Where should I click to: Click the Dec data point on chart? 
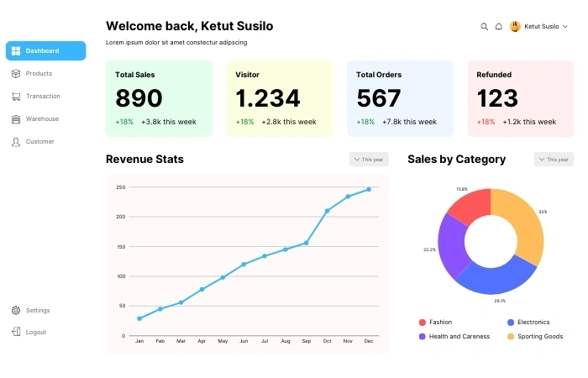pos(368,189)
